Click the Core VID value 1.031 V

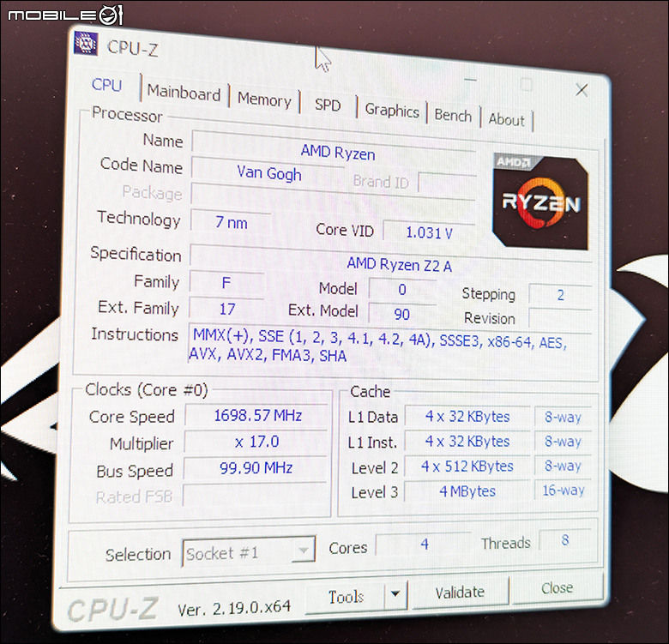click(429, 232)
